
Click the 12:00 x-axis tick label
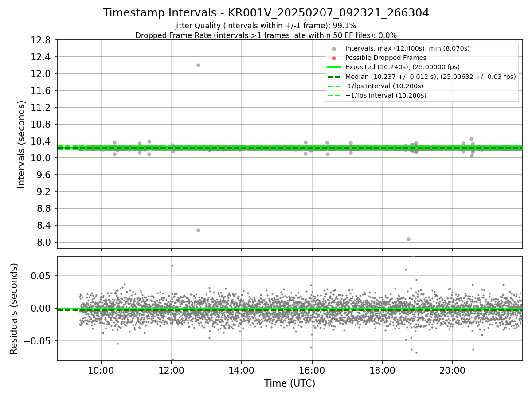pyautogui.click(x=171, y=371)
